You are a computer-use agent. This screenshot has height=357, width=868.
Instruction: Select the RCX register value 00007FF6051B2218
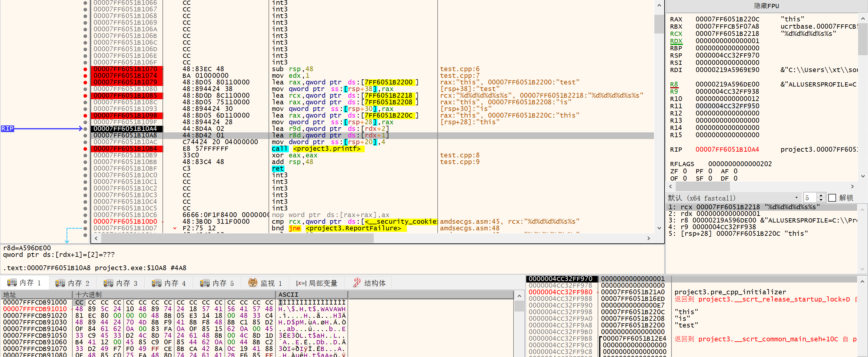coord(728,34)
